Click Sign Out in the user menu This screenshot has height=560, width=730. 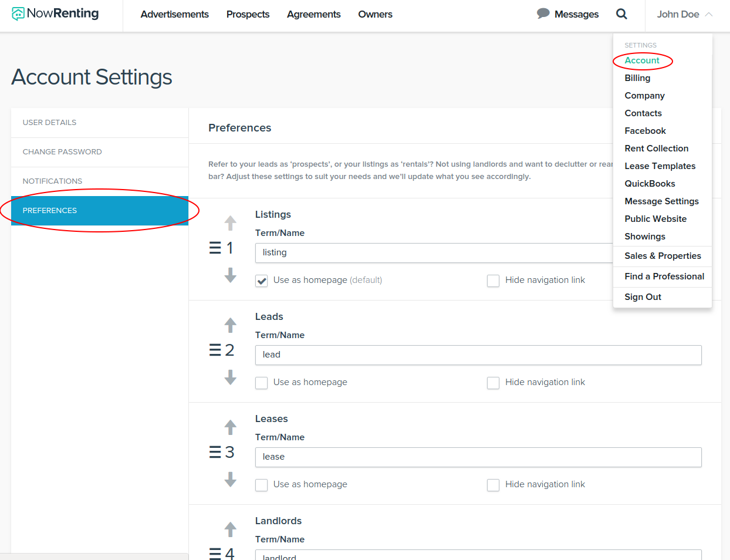643,297
